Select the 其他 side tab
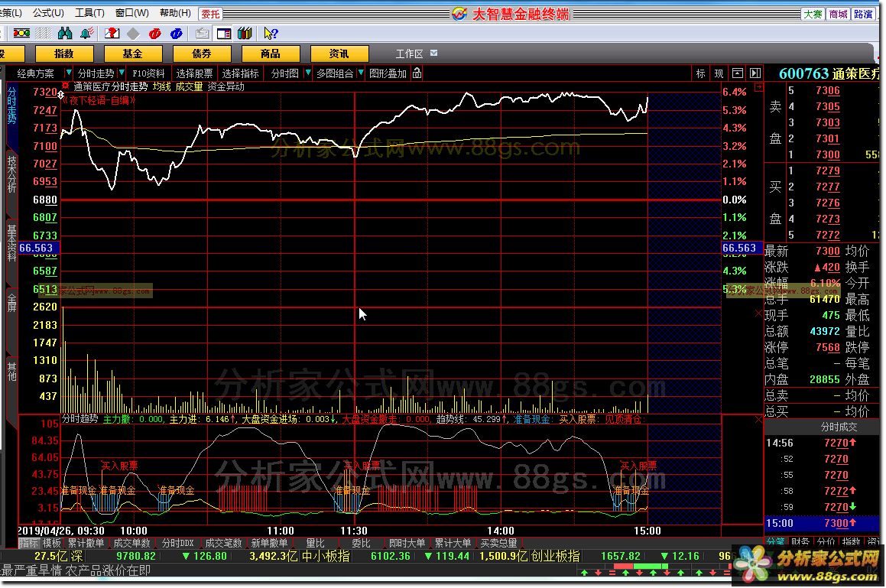The width and height of the screenshot is (886, 588). click(11, 372)
